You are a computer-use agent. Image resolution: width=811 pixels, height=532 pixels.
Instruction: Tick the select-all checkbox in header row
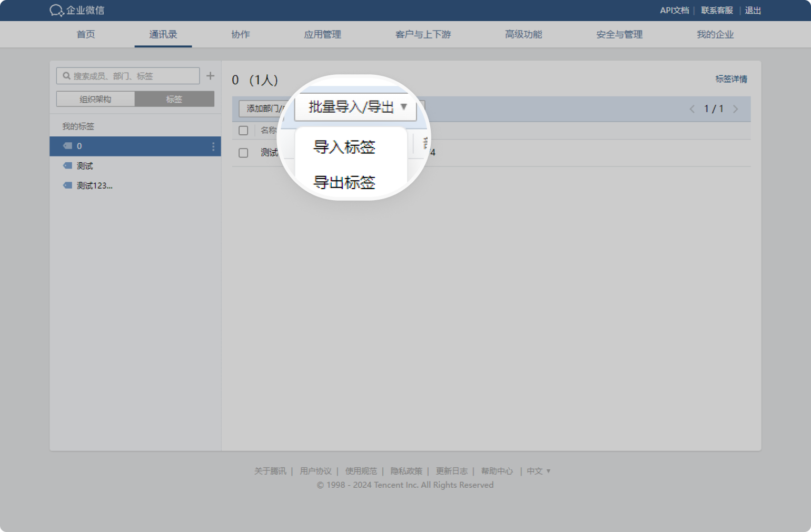pos(243,130)
